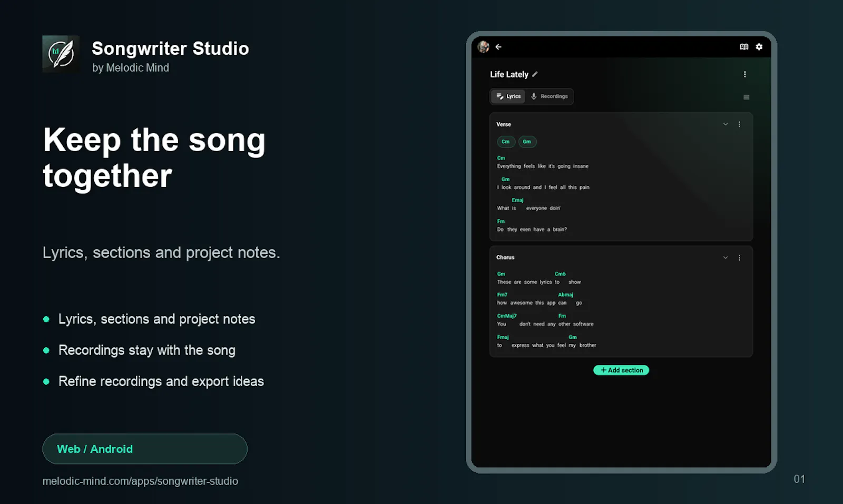Click the Songwriter Studio feather logo
This screenshot has width=843, height=504.
pos(61,54)
